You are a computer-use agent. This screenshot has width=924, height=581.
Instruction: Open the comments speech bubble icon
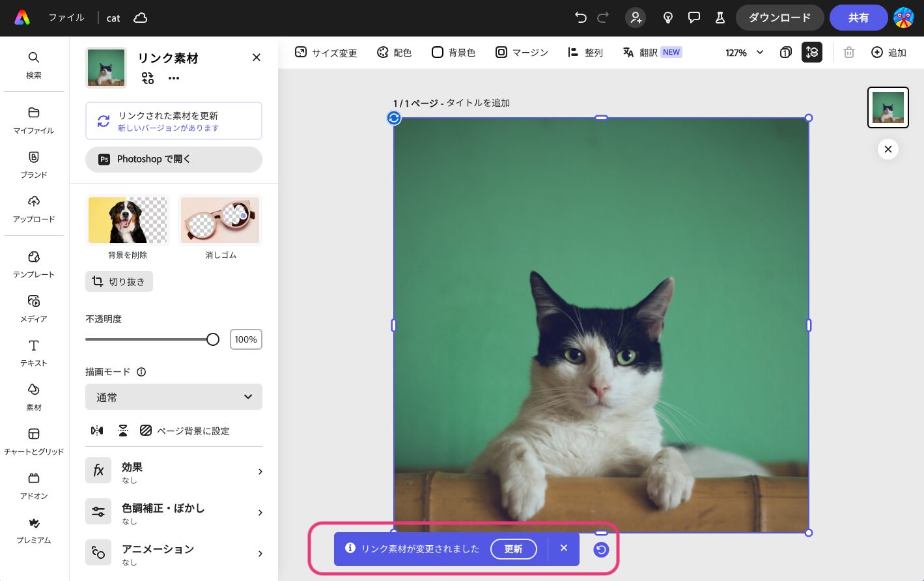693,18
